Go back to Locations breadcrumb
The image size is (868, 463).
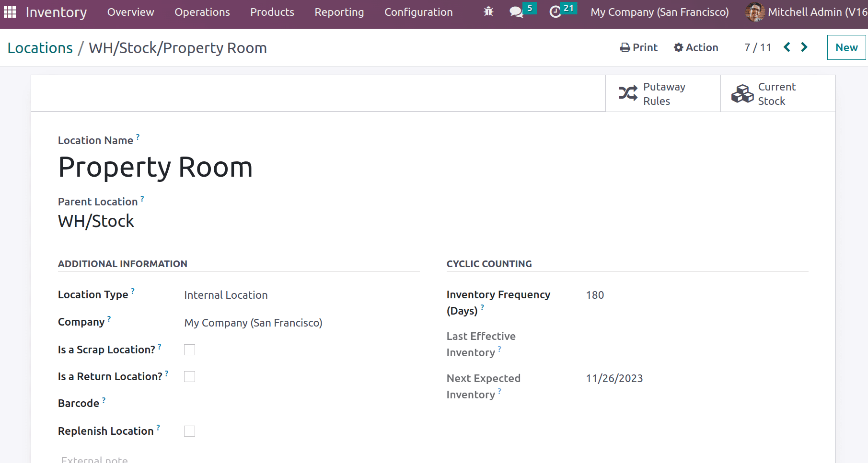[x=40, y=48]
